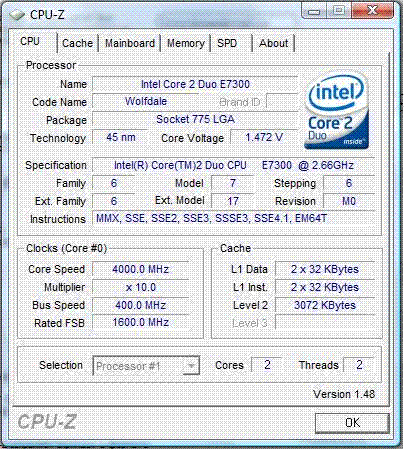
Task: Click the Instructions value field
Action: pos(233,219)
